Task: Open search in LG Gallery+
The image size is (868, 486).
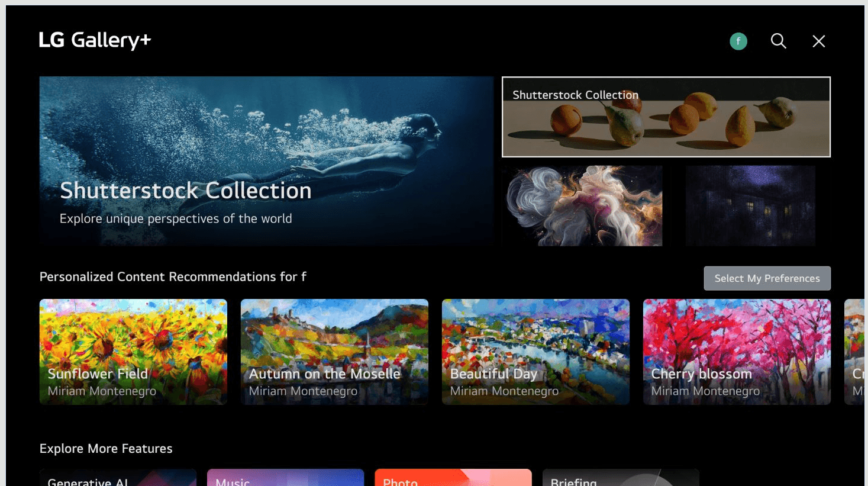Action: coord(778,41)
